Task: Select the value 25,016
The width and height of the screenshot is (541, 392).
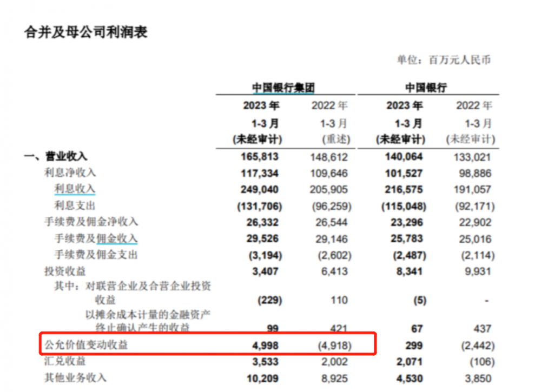Action: click(475, 239)
